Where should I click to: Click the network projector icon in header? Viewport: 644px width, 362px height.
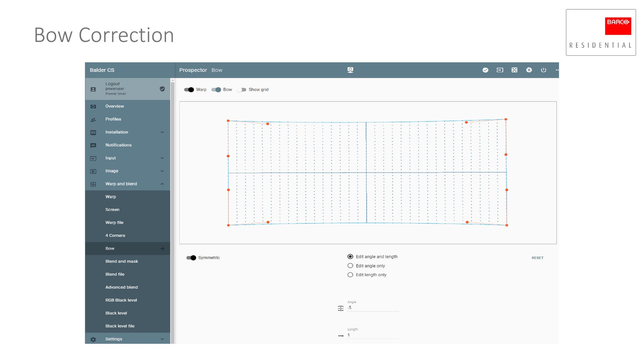(350, 70)
